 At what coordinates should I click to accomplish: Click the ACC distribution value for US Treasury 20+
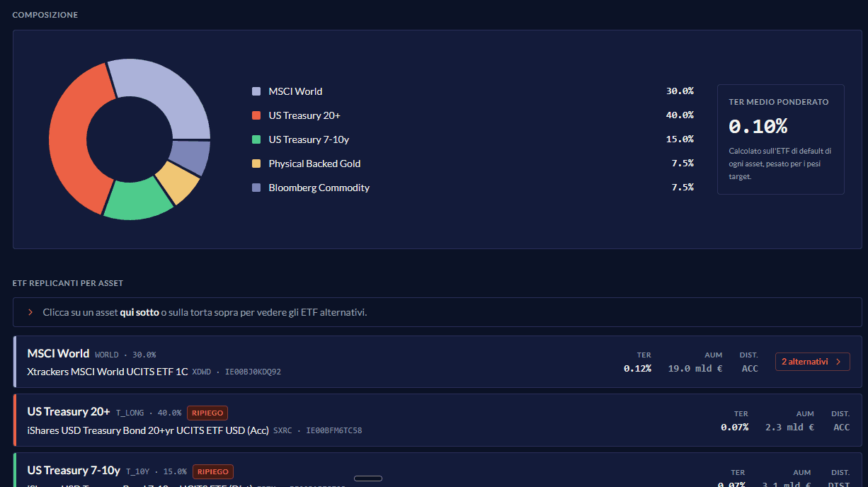841,427
